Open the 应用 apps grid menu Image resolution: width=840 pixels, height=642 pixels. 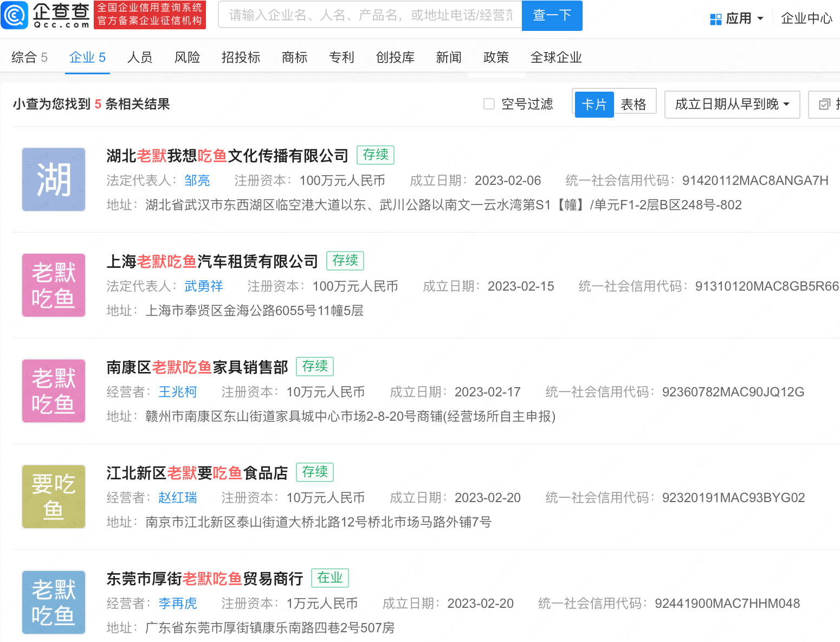click(x=736, y=18)
